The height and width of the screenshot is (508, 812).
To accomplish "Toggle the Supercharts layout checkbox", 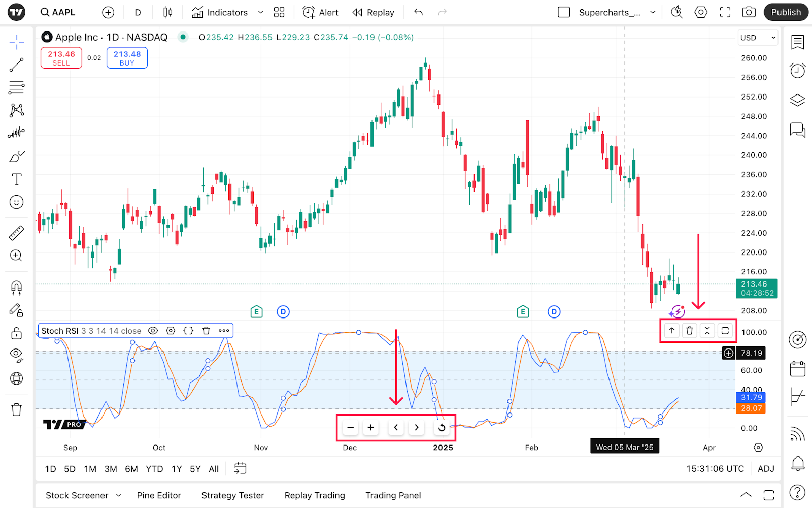I will [564, 12].
